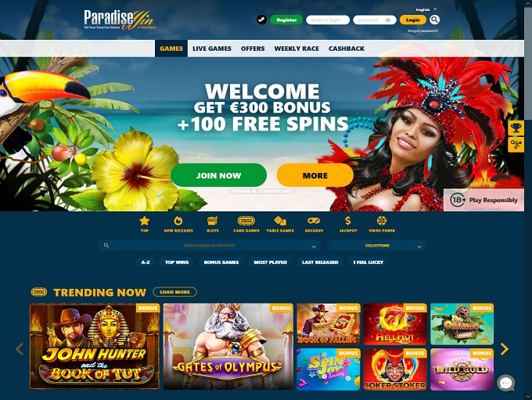Open the Video Poker chip icon

click(x=382, y=221)
